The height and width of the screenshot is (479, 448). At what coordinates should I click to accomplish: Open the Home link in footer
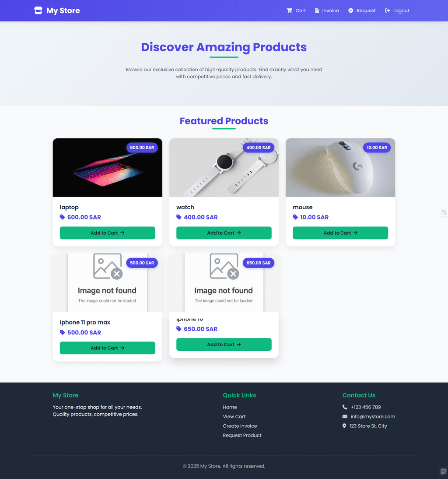point(230,407)
